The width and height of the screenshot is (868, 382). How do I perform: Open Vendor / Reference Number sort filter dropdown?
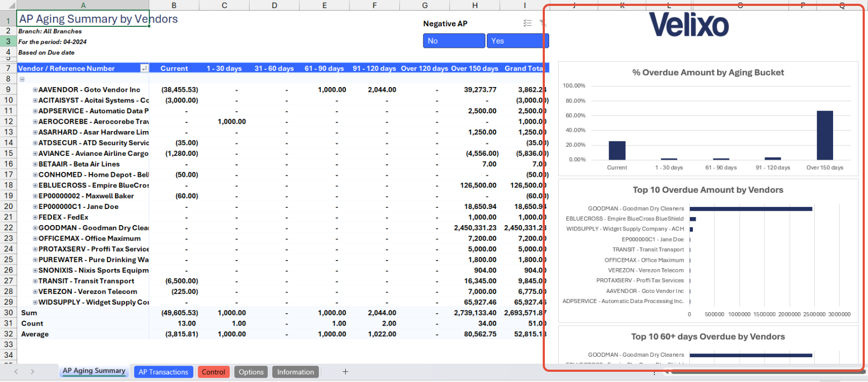[x=144, y=68]
